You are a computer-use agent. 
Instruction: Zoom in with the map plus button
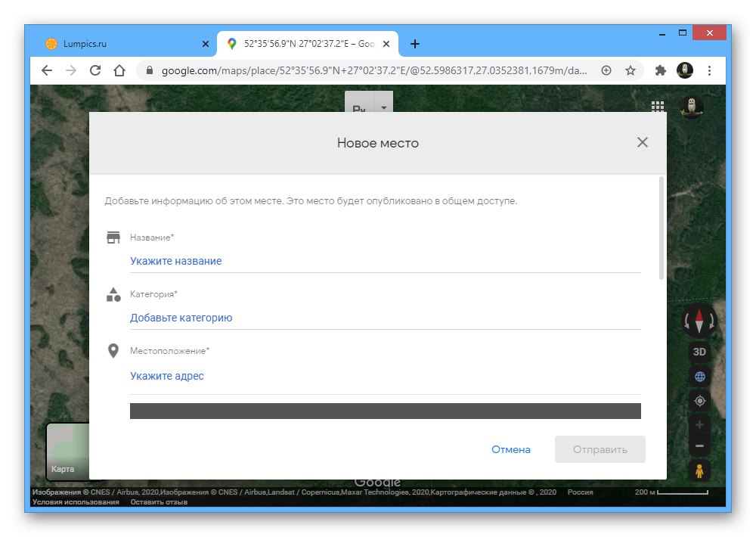coord(699,425)
